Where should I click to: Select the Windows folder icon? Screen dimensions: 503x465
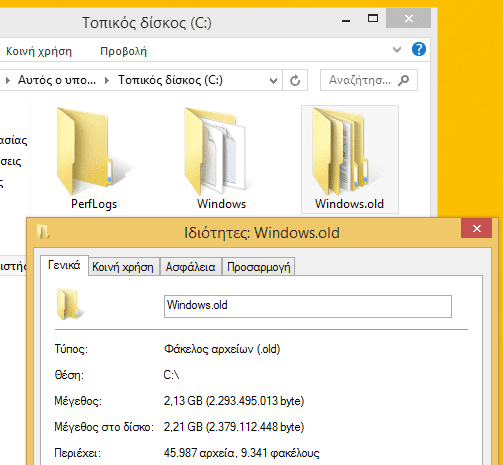pyautogui.click(x=218, y=151)
